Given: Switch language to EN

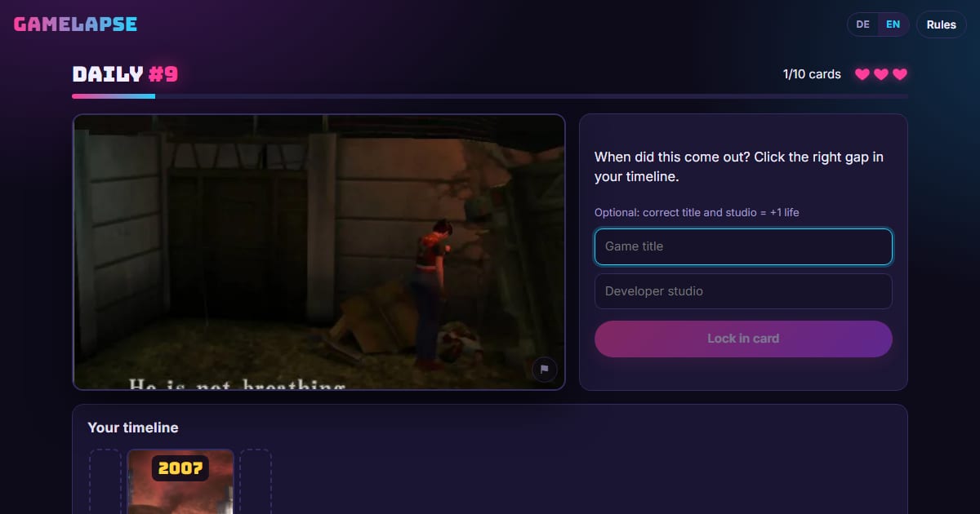Looking at the screenshot, I should tap(893, 24).
